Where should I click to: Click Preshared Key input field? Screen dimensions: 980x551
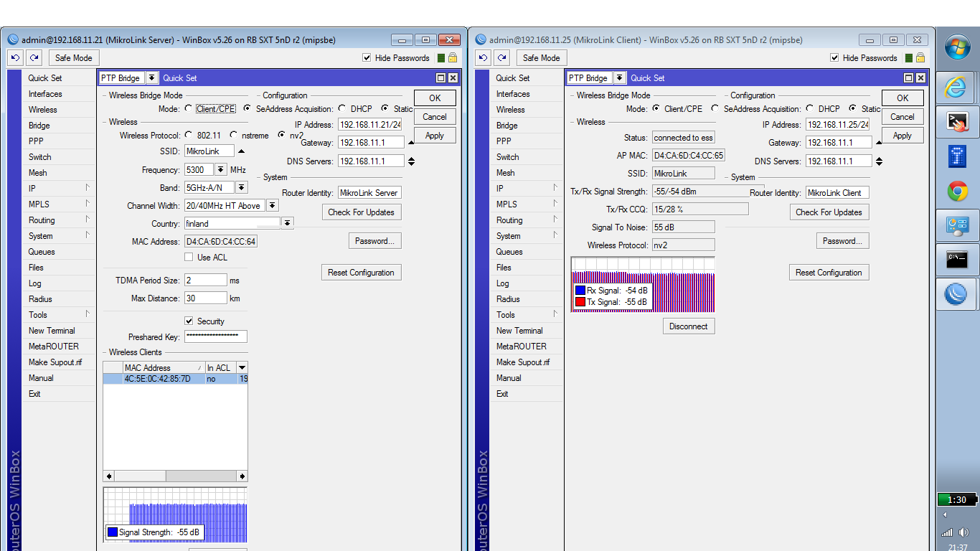(216, 336)
